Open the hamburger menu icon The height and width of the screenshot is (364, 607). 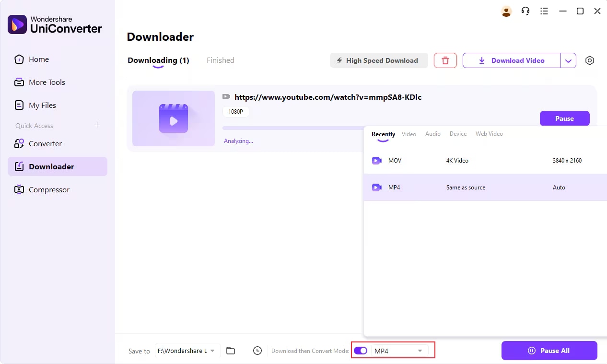(x=544, y=11)
